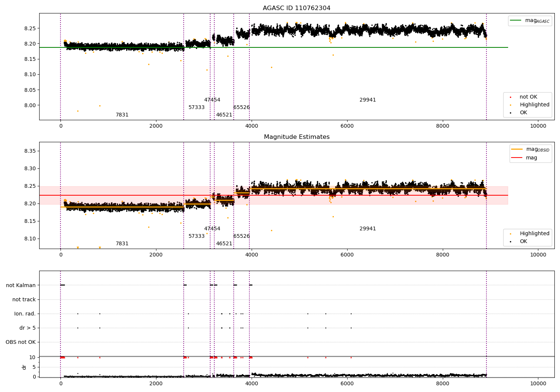Click label 29941 in the Magnitude Estimates plot
This screenshot has height=392, width=560.
click(x=368, y=229)
